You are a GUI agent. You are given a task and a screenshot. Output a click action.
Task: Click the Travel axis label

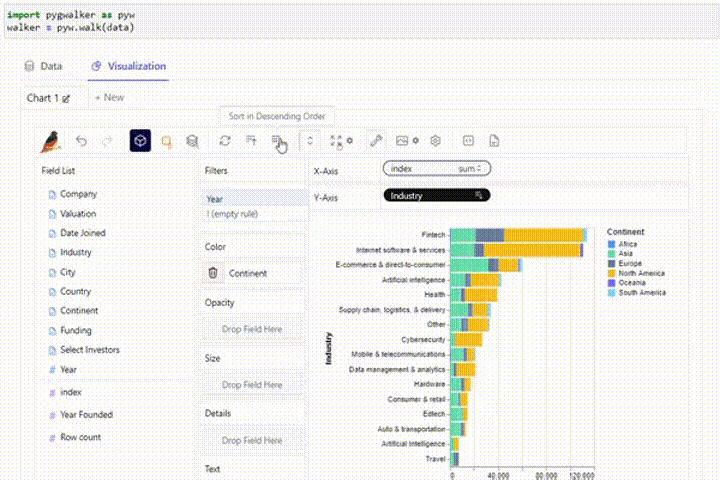[435, 458]
